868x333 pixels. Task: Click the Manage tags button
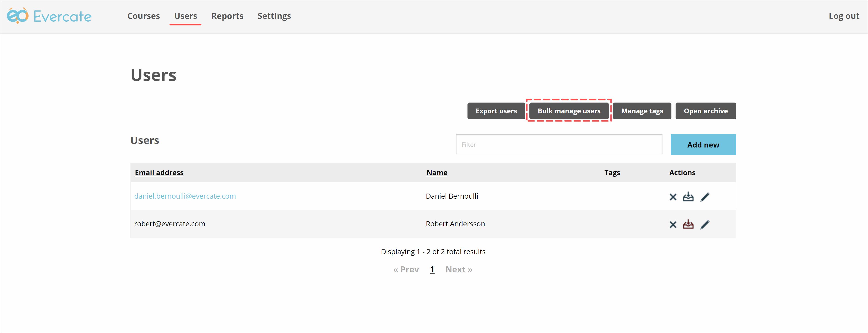pos(642,111)
